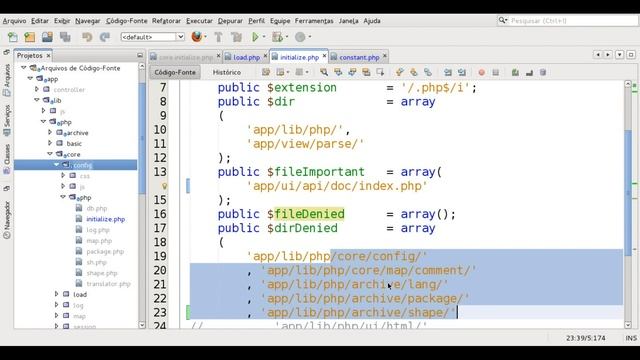640x360 pixels.
Task: Open the Navegador side panel
Action: [x=7, y=220]
